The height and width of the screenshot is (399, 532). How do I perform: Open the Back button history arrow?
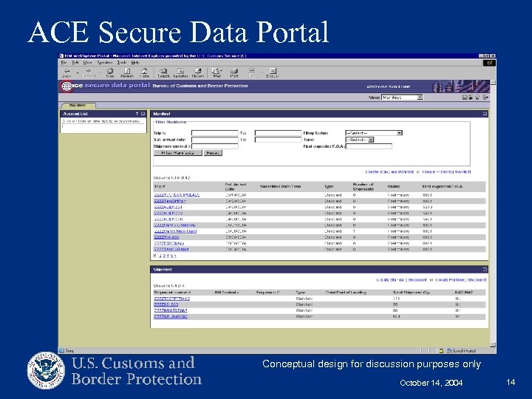tap(78, 72)
